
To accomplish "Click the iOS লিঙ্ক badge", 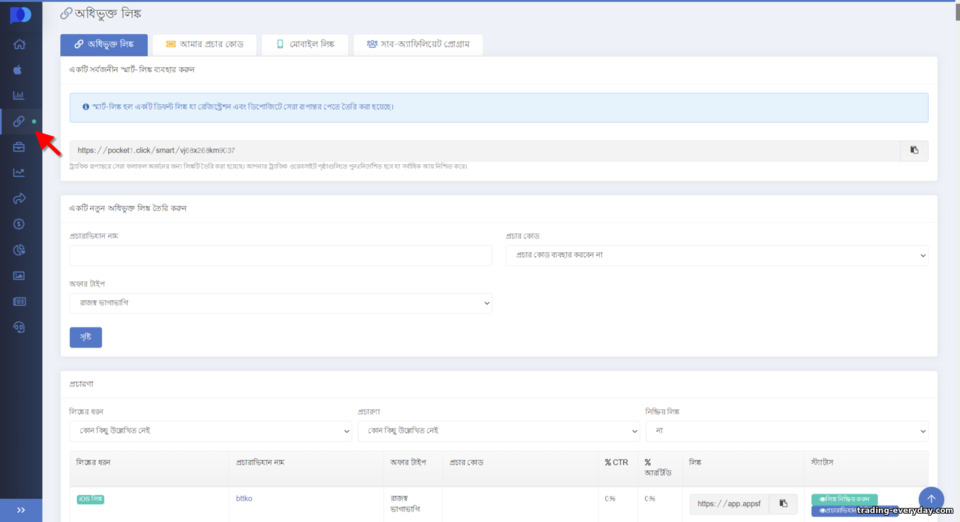I will (x=91, y=499).
